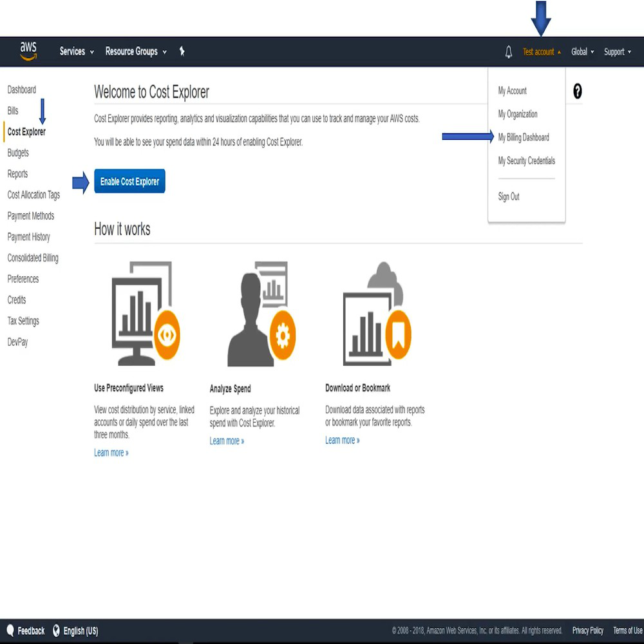The image size is (644, 644).
Task: Open Payment History in sidebar
Action: (29, 237)
